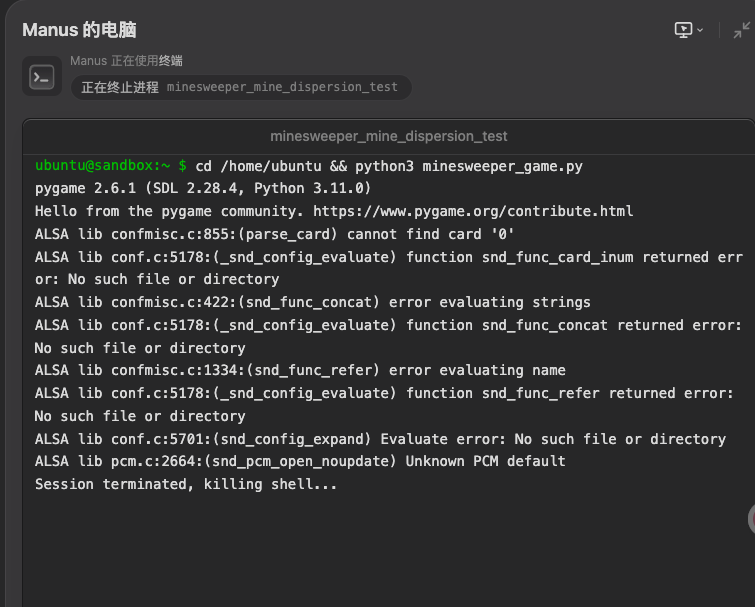Click the terminal icon beside Manus status
Viewport: 755px width, 607px height.
tap(42, 77)
